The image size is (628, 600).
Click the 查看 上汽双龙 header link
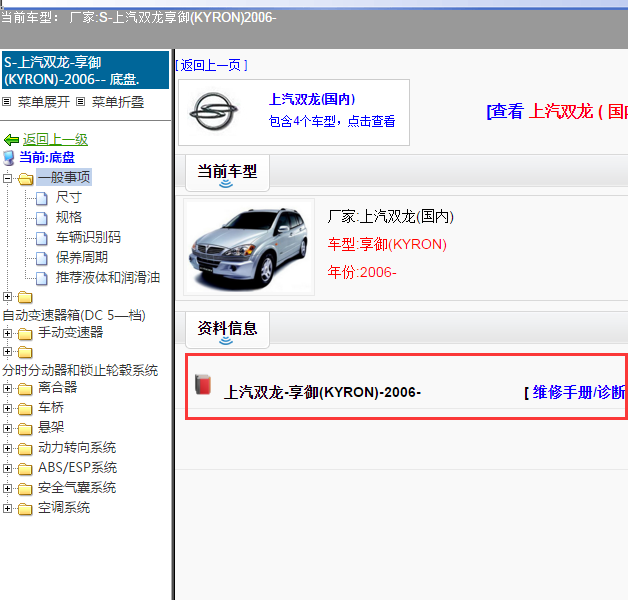tap(557, 111)
